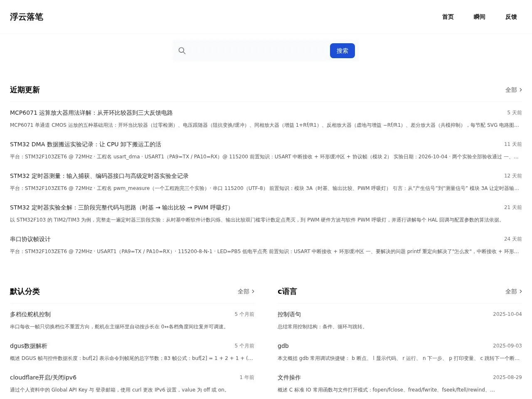This screenshot has width=532, height=399.
Task: Open the cloudflare开启/关闭ipv6 post
Action: (x=43, y=377)
